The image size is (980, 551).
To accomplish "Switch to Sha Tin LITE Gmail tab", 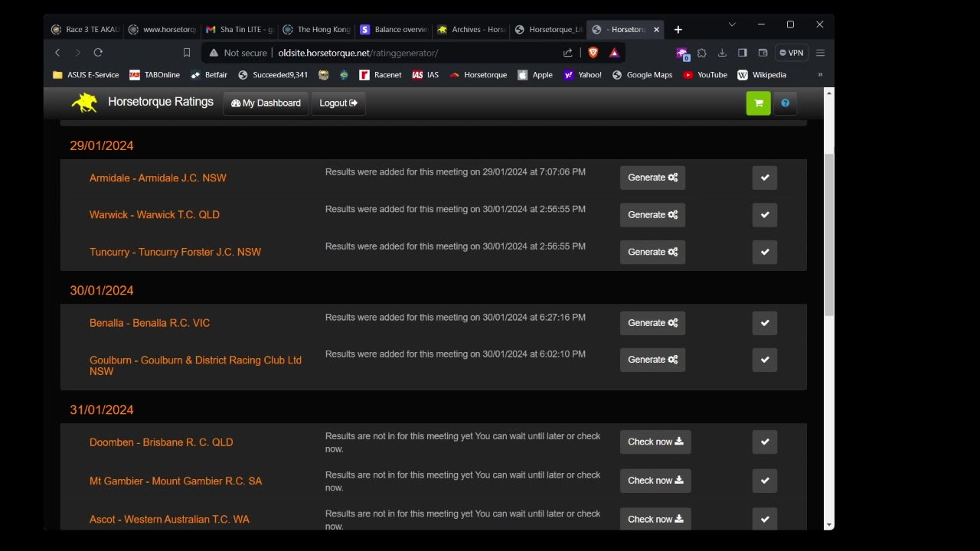I will [240, 30].
